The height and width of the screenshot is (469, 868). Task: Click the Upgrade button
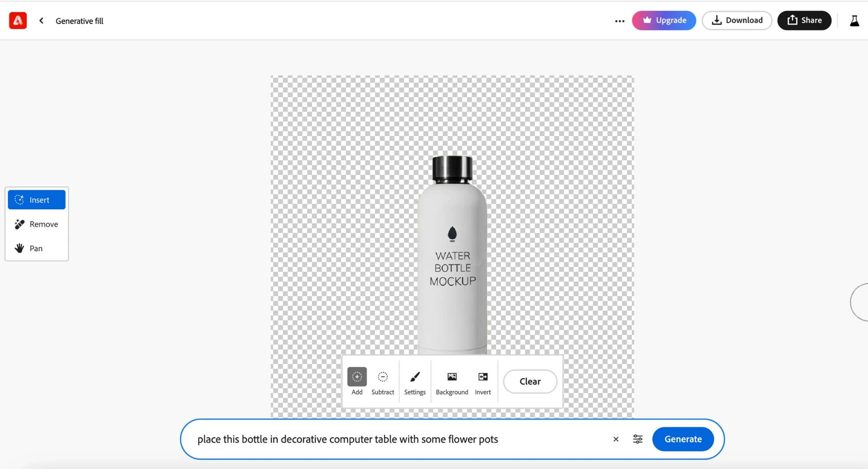pyautogui.click(x=664, y=20)
